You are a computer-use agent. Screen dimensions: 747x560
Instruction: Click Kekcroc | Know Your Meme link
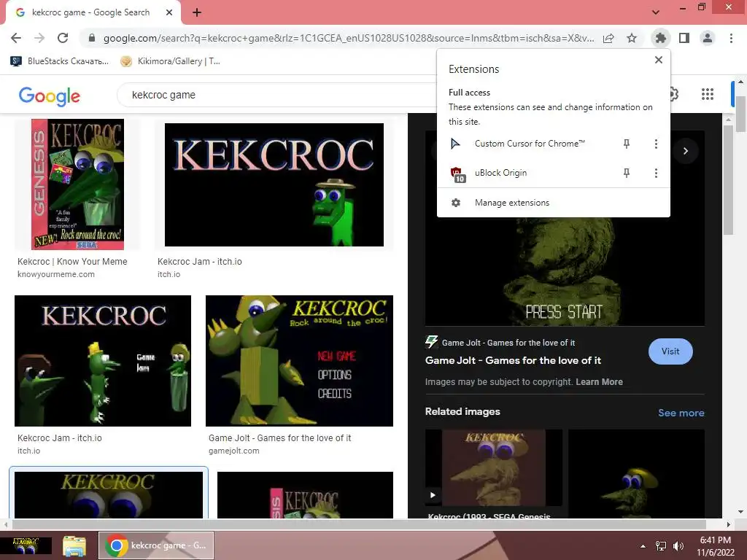point(72,262)
